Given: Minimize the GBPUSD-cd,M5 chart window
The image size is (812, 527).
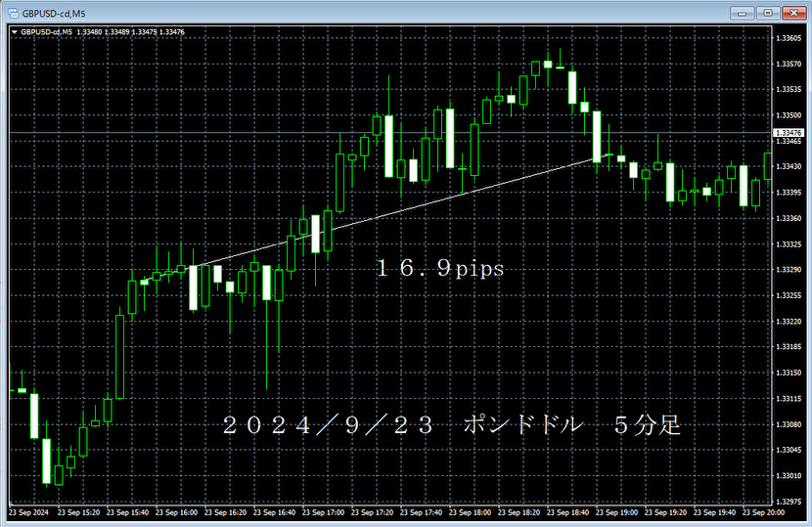Looking at the screenshot, I should coord(742,13).
